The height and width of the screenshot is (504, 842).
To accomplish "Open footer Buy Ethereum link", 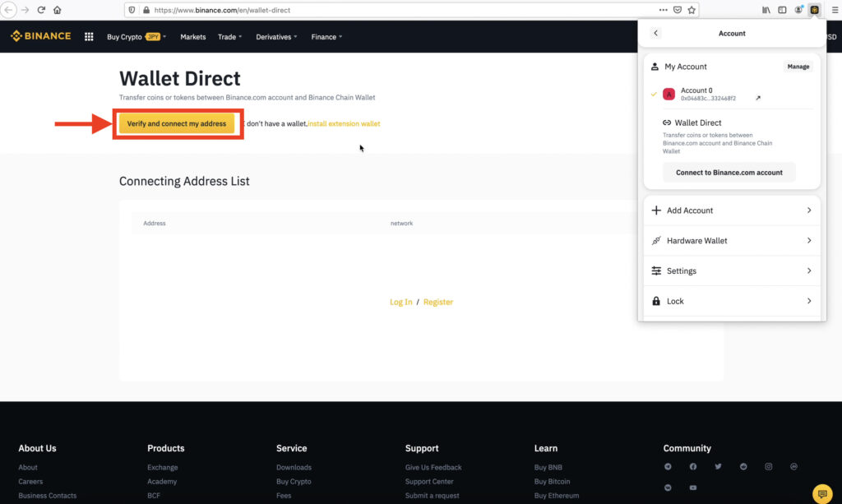I will 557,496.
